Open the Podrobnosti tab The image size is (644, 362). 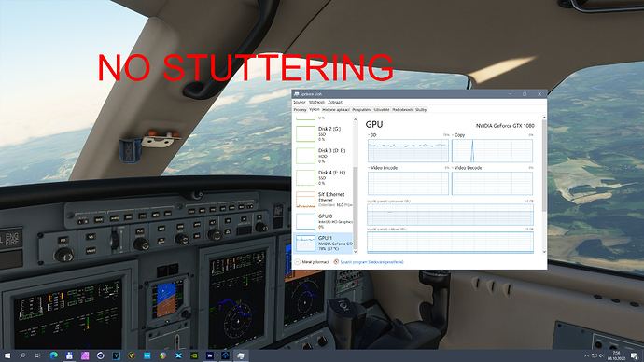[402, 110]
